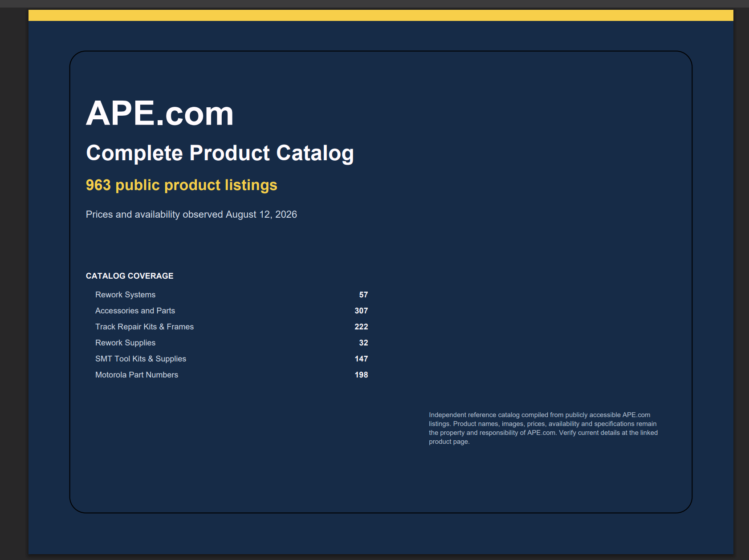This screenshot has width=749, height=560.
Task: Click the 963 public product listings text
Action: pos(182,185)
